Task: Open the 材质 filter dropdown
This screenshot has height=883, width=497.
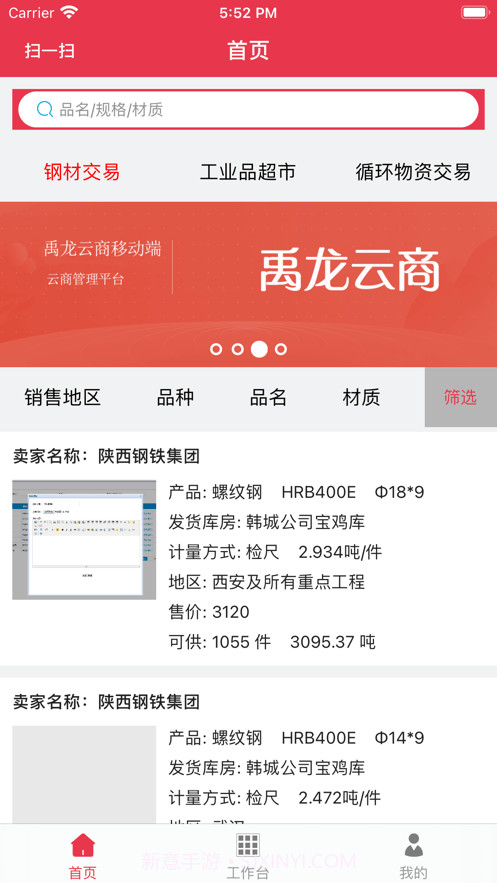Action: [x=361, y=398]
